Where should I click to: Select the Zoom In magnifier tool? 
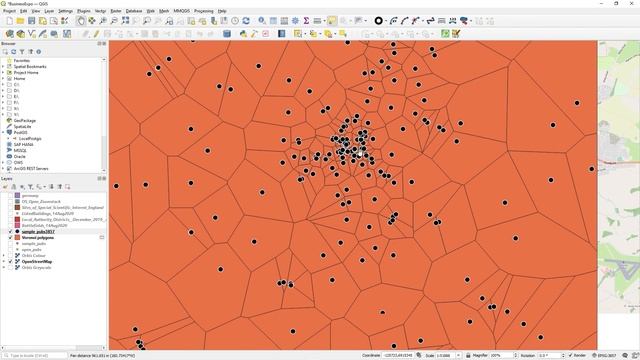point(103,21)
